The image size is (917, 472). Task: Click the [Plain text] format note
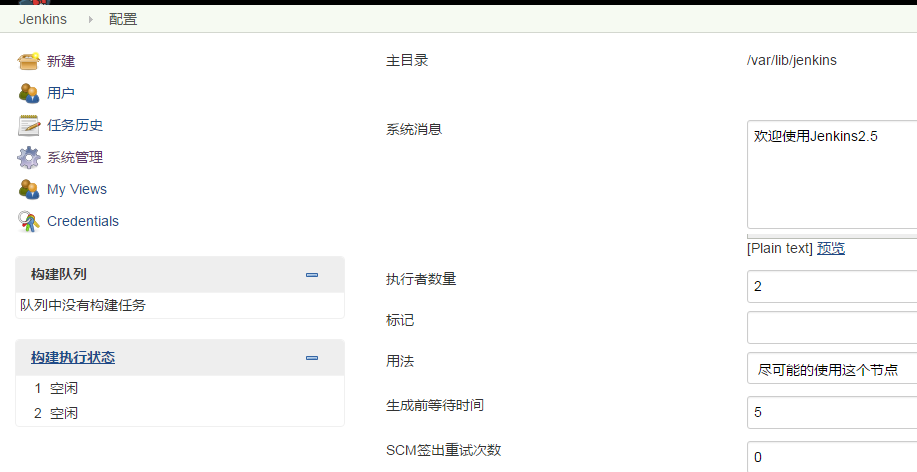pyautogui.click(x=780, y=248)
